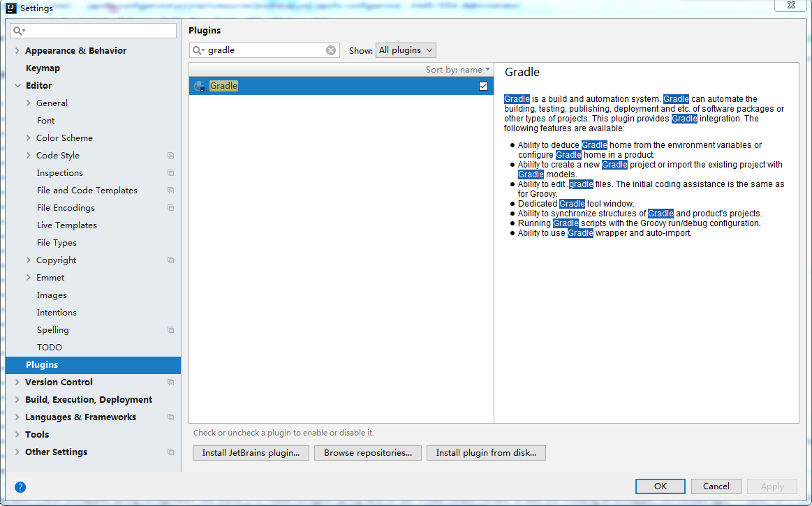Click the project-level icon beside Copyright

pos(171,260)
